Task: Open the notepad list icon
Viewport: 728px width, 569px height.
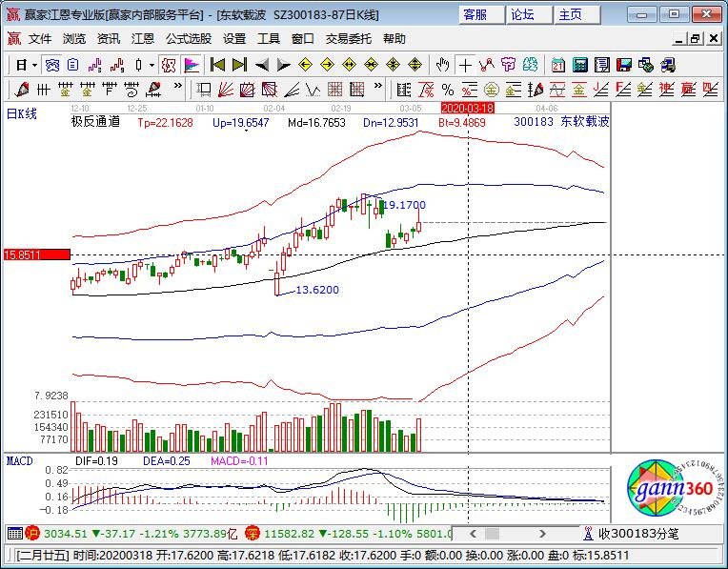Action: pyautogui.click(x=602, y=65)
